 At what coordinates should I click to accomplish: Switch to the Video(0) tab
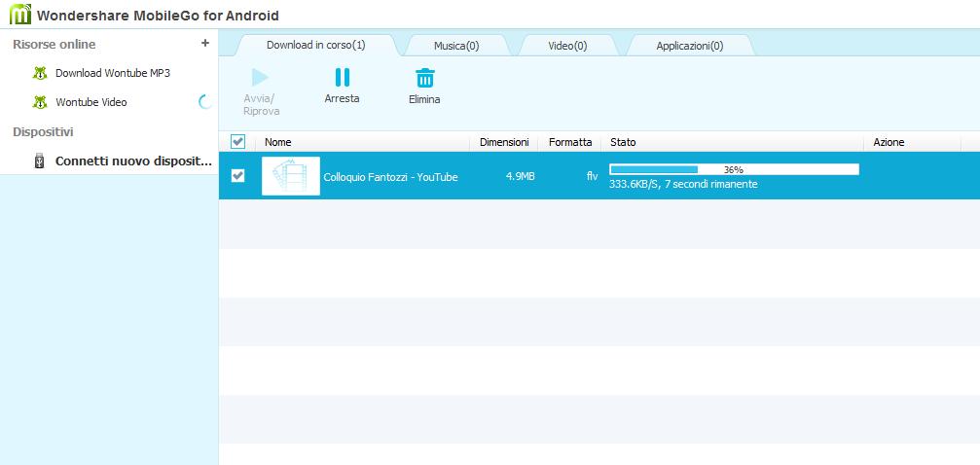[x=567, y=46]
